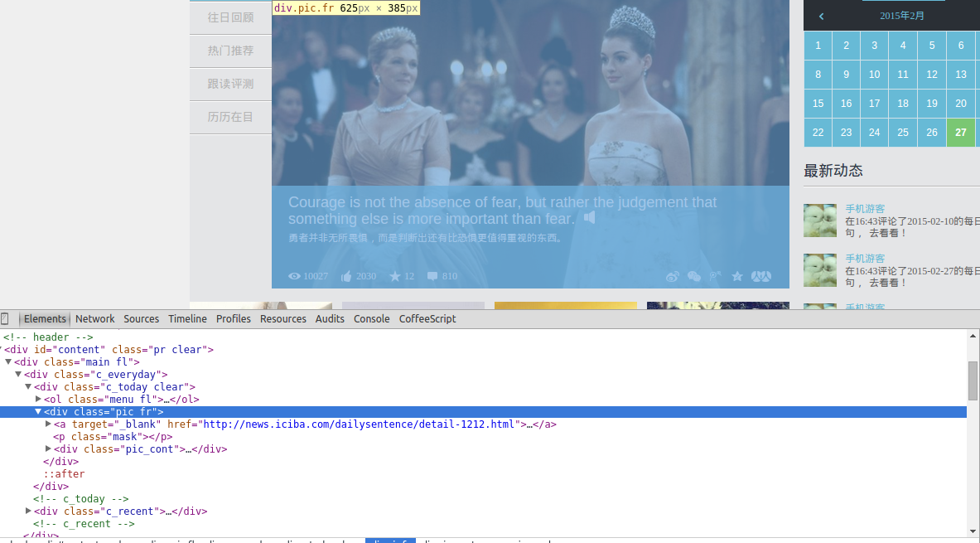The image size is (980, 543).
Task: Expand the div class "c_recent" node
Action: (x=28, y=511)
